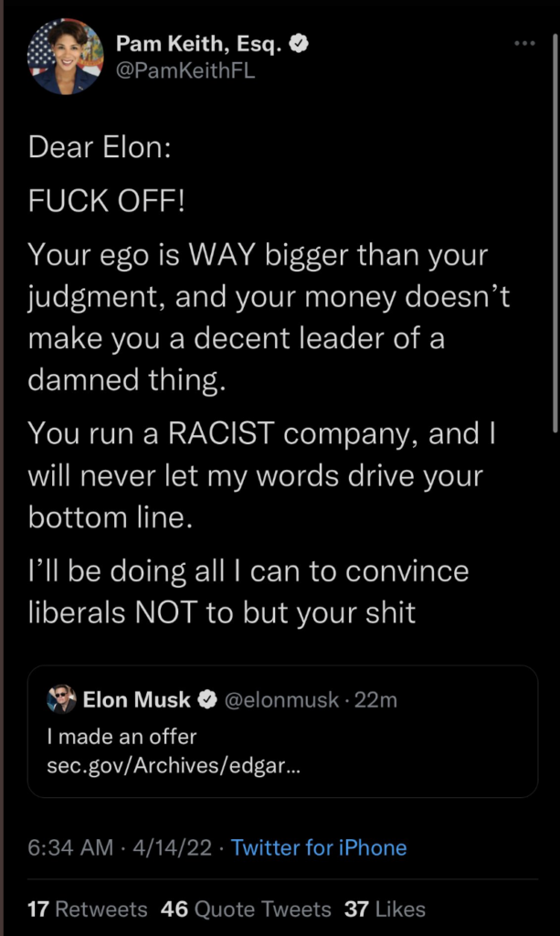Open the Pam Keith, Esq. display name
Image resolution: width=560 pixels, height=936 pixels.
[200, 42]
